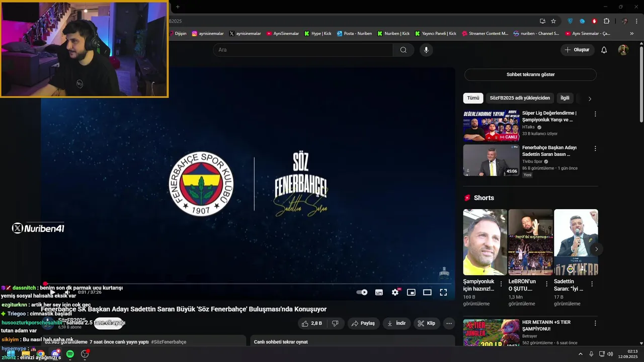Click the Klip clip button
Image resolution: width=644 pixels, height=362 pixels.
point(427,323)
